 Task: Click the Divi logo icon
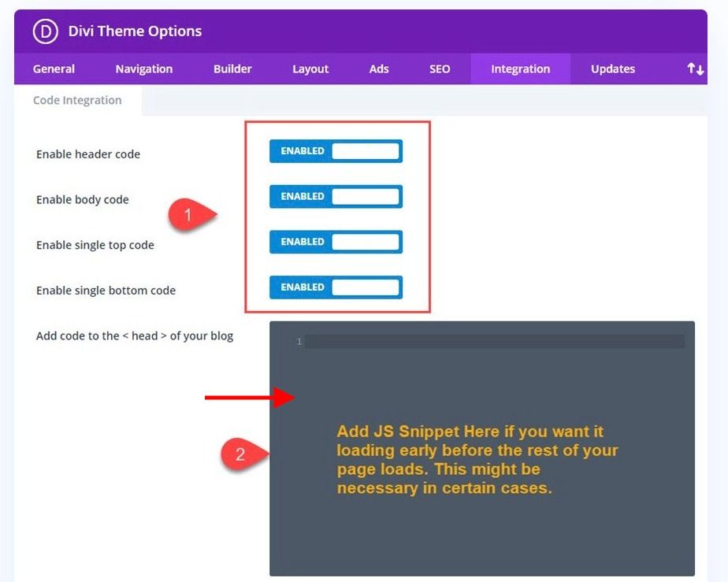[x=46, y=32]
